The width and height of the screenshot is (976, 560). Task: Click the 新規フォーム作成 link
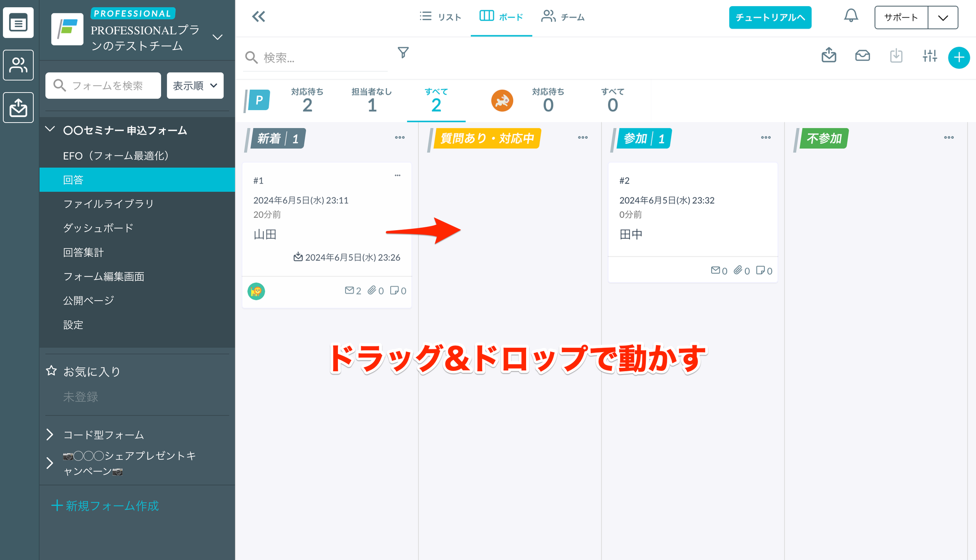click(105, 506)
